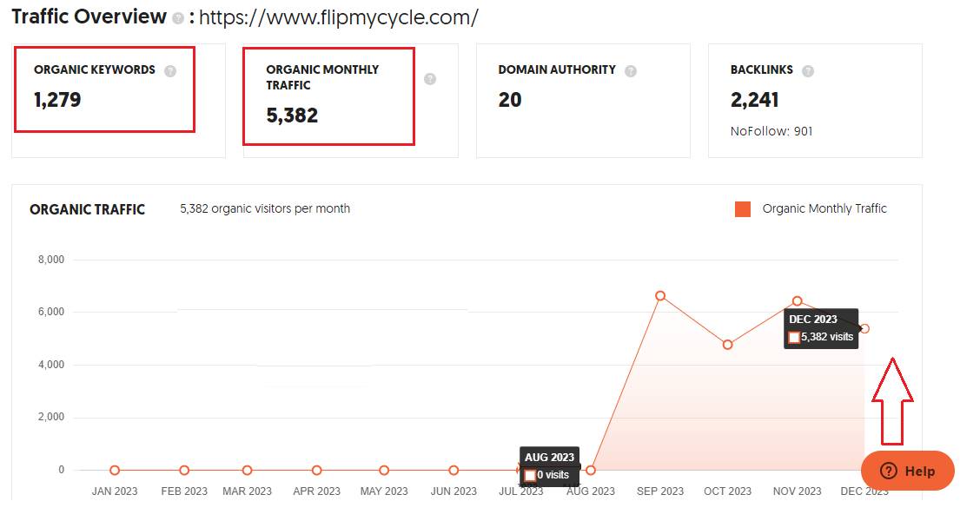Click the Domain Authority score 20

(510, 100)
